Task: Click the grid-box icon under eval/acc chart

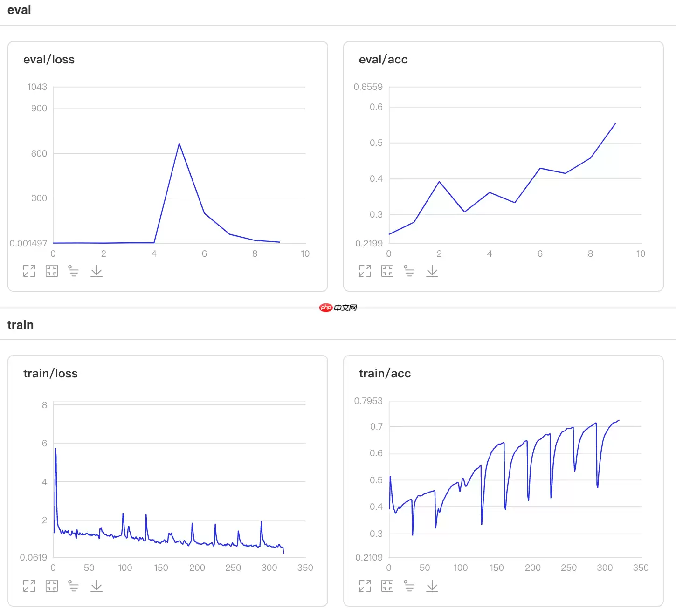Action: pos(387,271)
